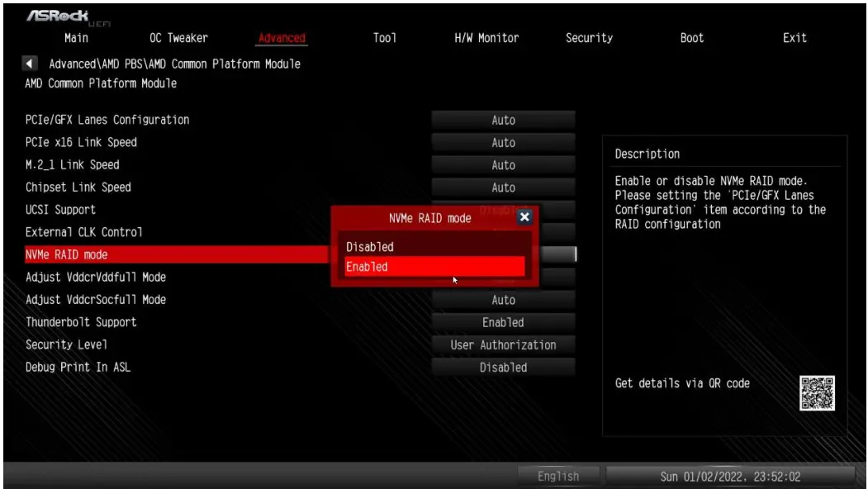The width and height of the screenshot is (868, 489).
Task: Select Enabled in NVMe RAID mode popup
Action: [435, 266]
